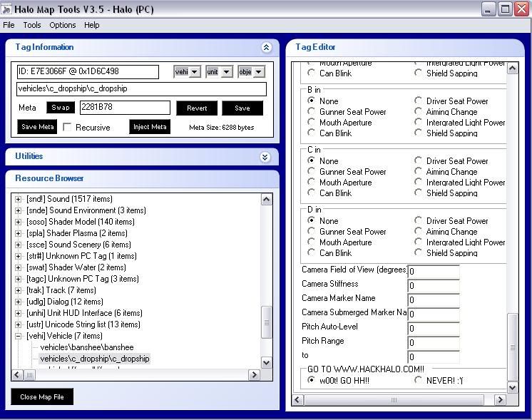
Task: Click the Tag Editor horizontal scrollbar thumb
Action: pyautogui.click(x=394, y=399)
